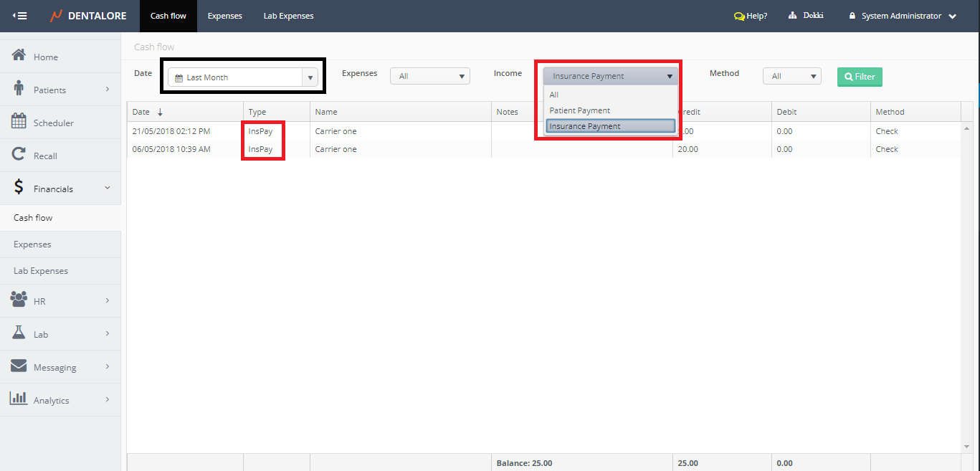
Task: Click the HR group icon
Action: [19, 300]
